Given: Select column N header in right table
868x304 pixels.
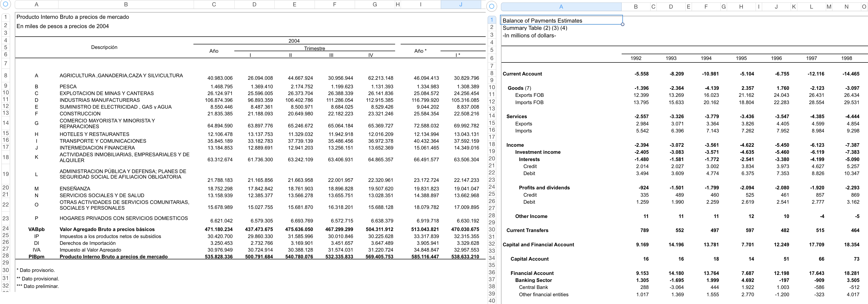Looking at the screenshot, I should (x=846, y=7).
